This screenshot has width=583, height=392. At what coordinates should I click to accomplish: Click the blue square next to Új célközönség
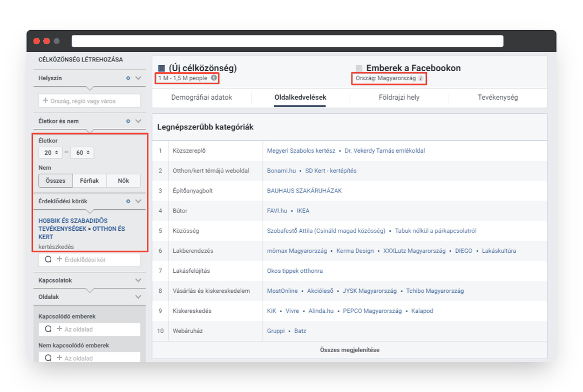click(161, 68)
